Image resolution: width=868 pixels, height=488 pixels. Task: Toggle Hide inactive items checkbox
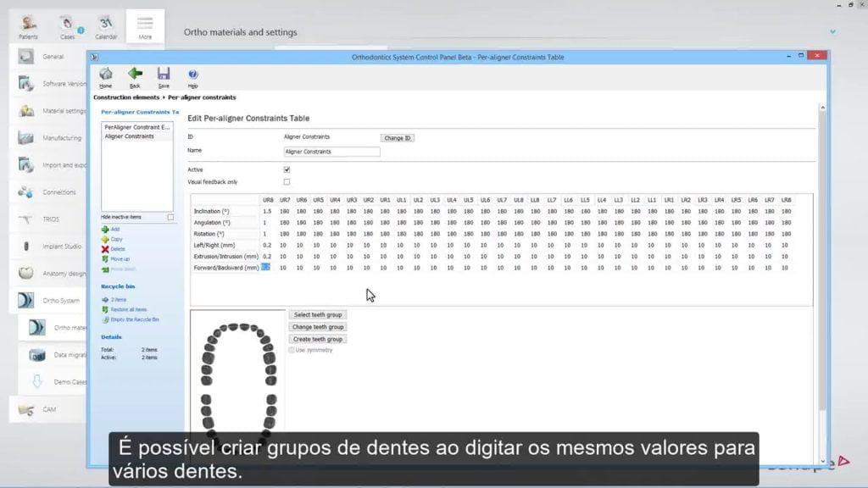[x=170, y=218]
